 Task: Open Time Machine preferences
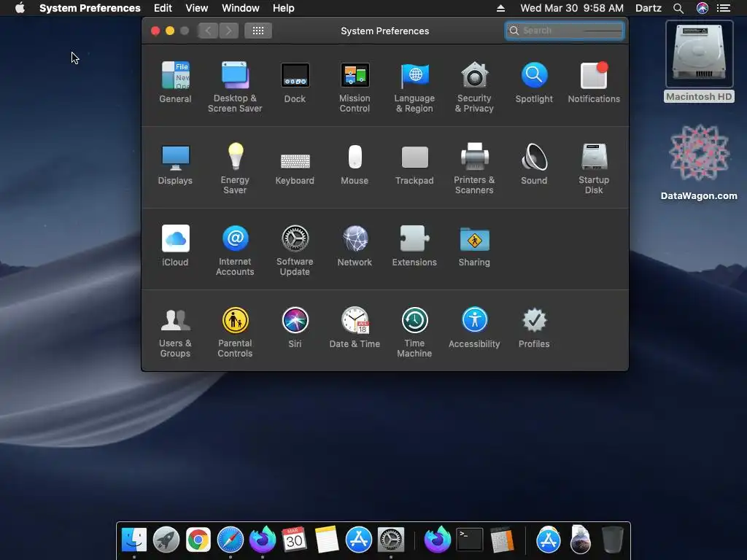point(414,332)
